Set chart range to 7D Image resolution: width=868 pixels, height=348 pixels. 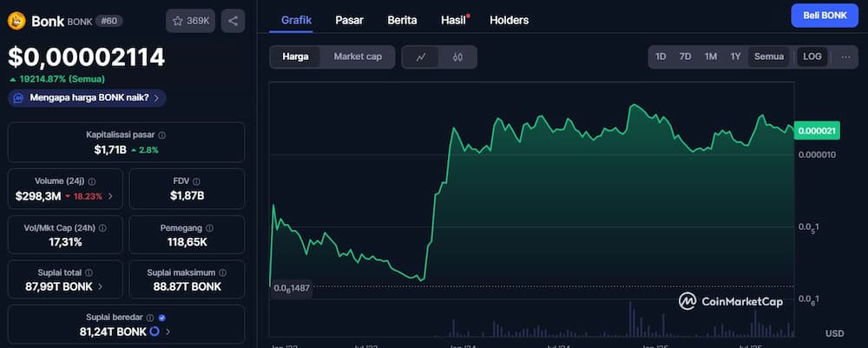coord(686,56)
